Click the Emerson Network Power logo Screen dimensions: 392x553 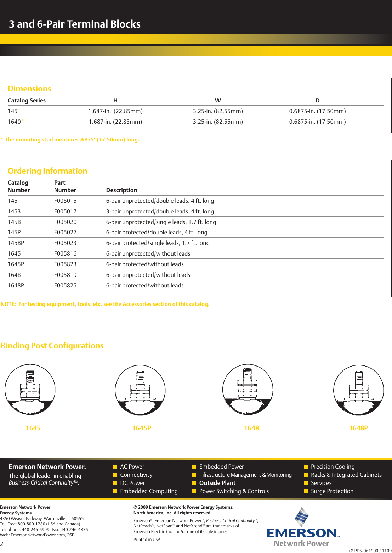click(x=302, y=532)
